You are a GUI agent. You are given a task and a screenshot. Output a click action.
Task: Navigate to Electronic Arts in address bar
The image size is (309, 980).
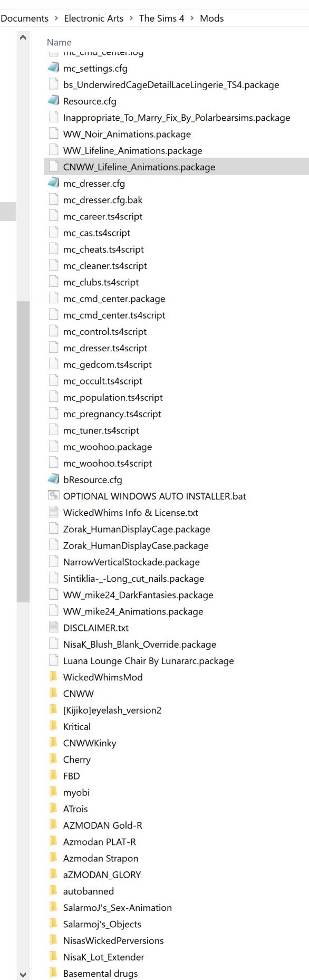pos(94,18)
